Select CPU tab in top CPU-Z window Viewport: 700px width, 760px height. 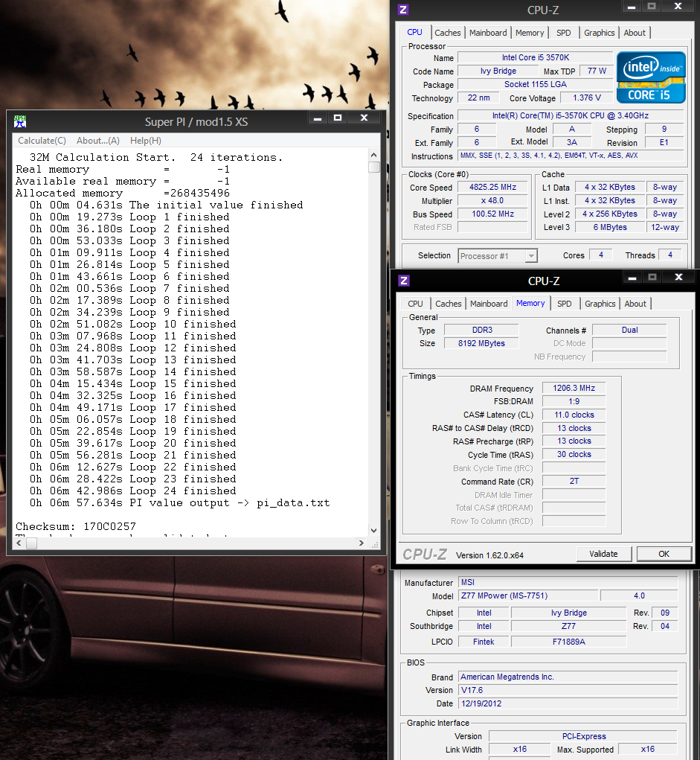tap(414, 32)
